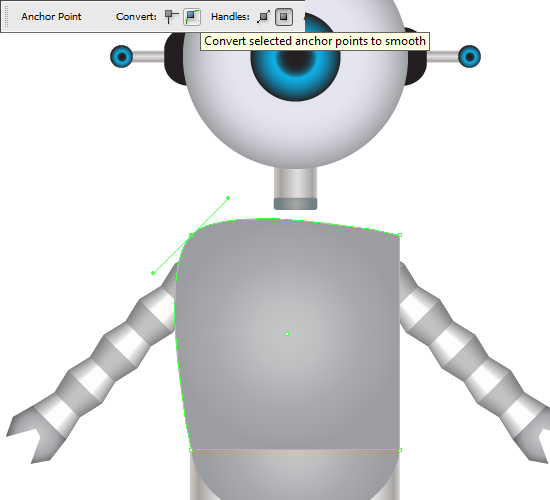
Task: Hide handles for multiple selected anchor points
Action: (x=284, y=16)
